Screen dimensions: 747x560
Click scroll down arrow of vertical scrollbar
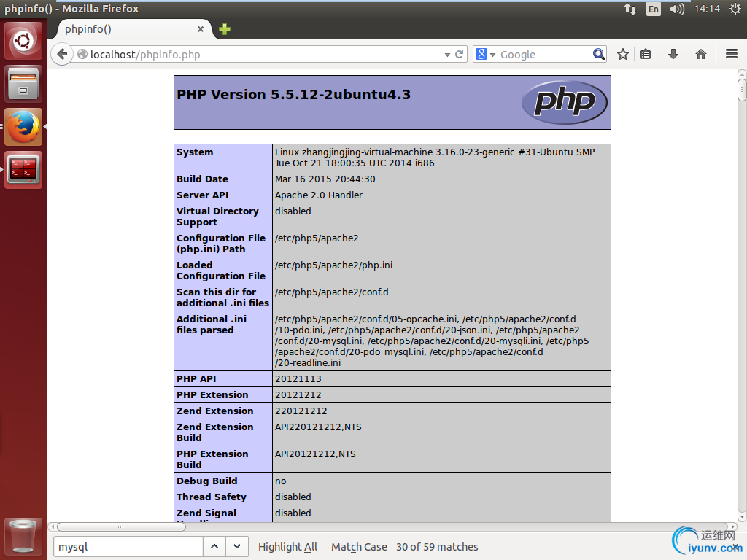742,516
